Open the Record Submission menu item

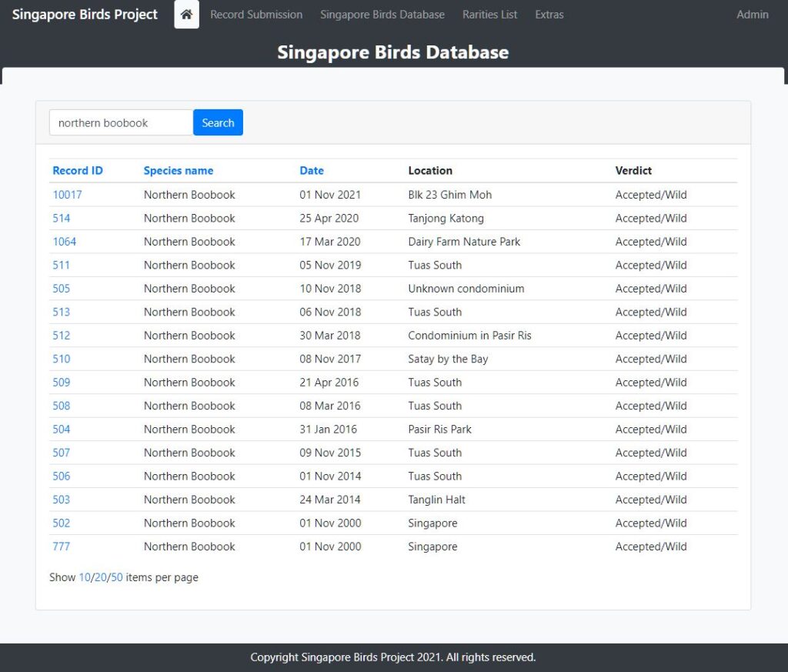point(256,15)
